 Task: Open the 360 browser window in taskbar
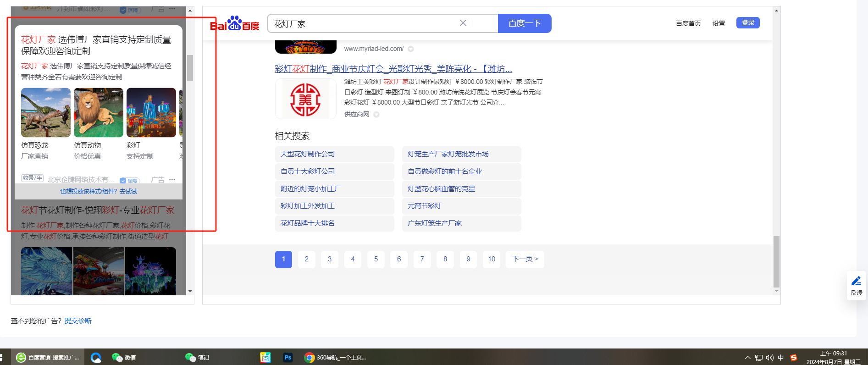click(335, 358)
